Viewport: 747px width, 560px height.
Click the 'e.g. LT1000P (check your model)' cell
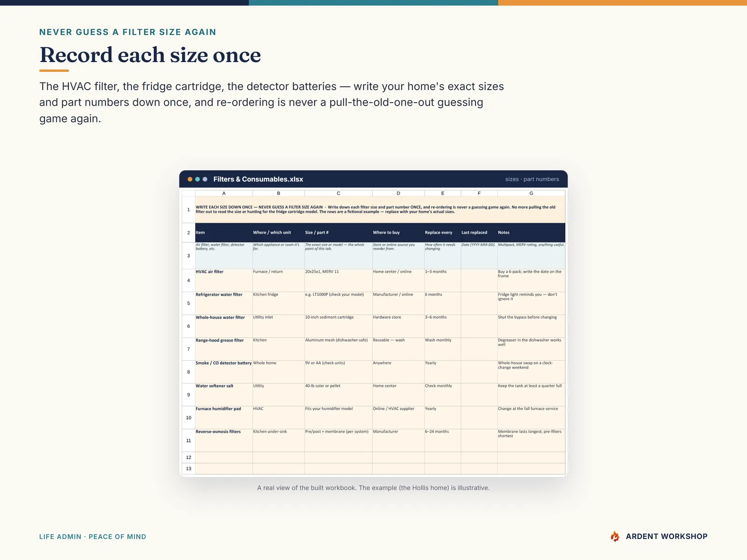pyautogui.click(x=338, y=303)
